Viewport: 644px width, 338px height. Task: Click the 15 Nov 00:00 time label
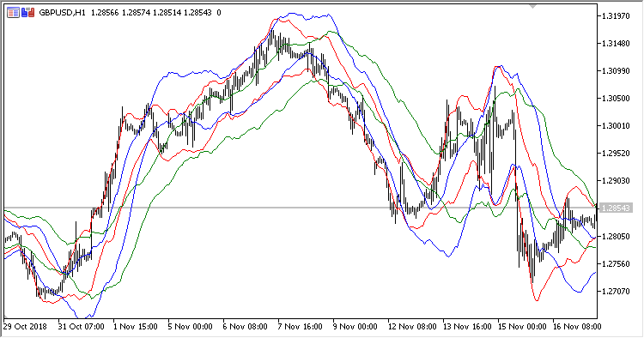pyautogui.click(x=522, y=327)
